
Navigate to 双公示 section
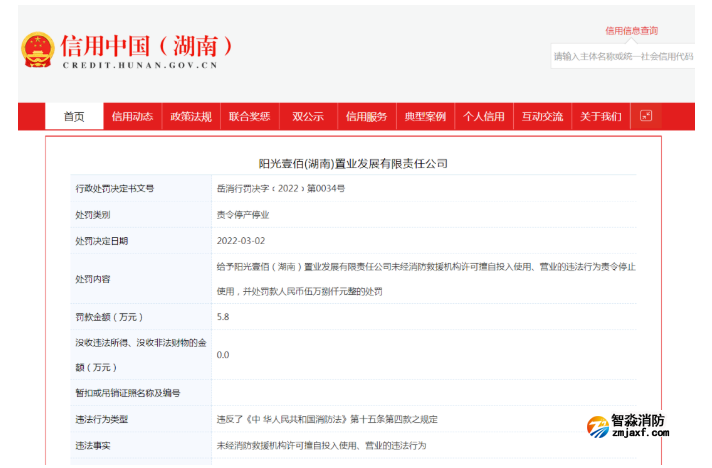coord(308,116)
